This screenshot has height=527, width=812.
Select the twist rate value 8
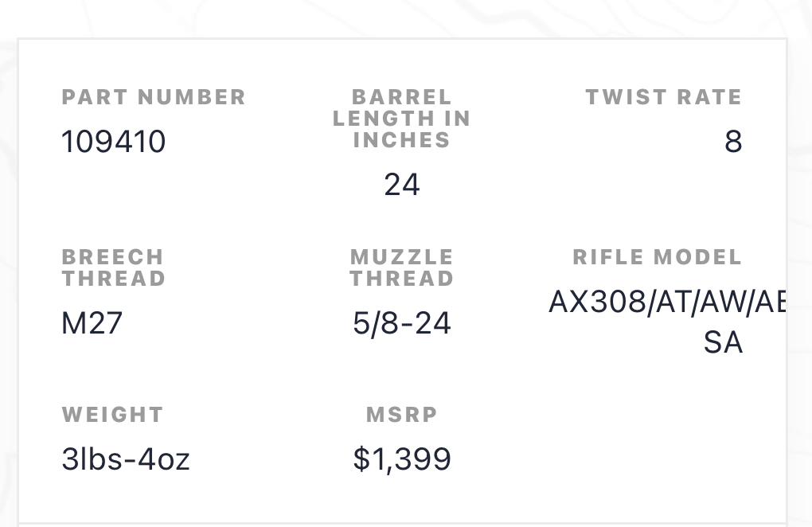pyautogui.click(x=733, y=142)
